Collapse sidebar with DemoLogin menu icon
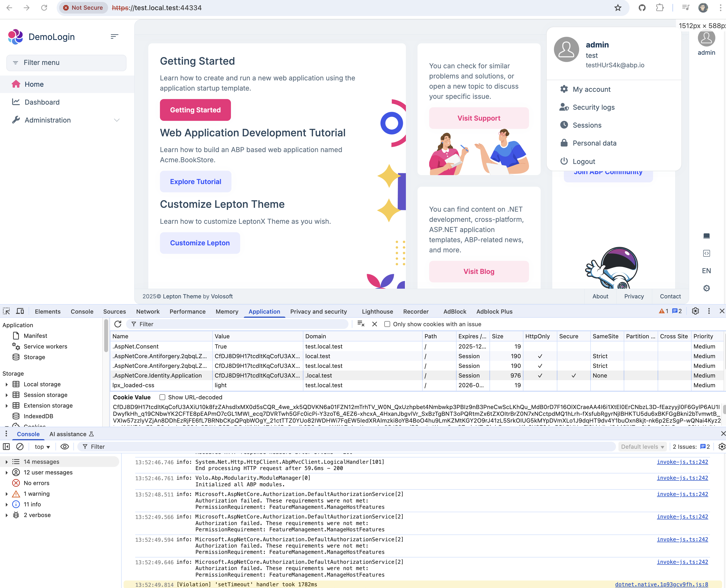The image size is (726, 588). coord(114,37)
